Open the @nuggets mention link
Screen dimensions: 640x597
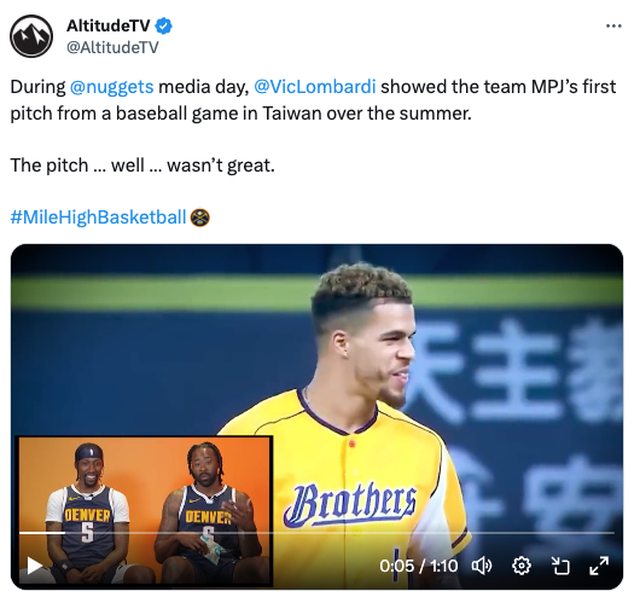(x=111, y=87)
